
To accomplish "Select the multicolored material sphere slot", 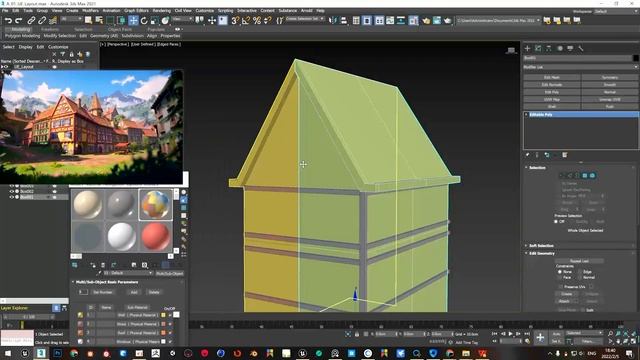I will click(x=156, y=204).
